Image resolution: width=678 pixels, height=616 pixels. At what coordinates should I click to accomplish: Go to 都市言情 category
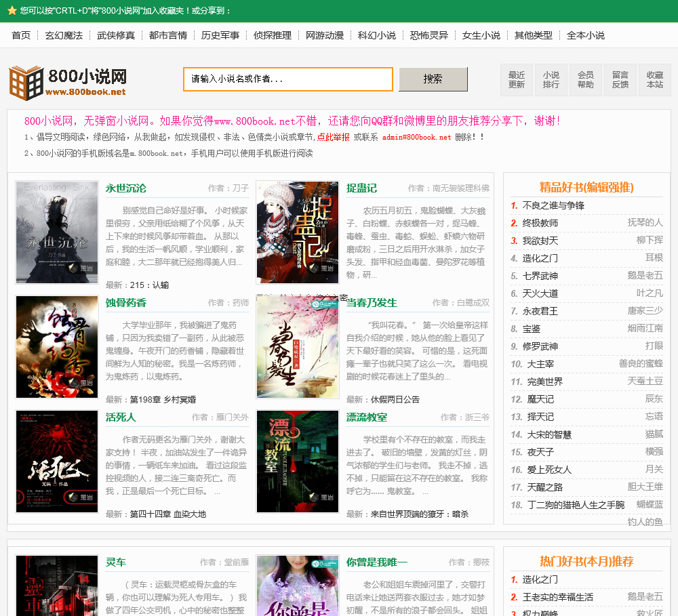168,35
